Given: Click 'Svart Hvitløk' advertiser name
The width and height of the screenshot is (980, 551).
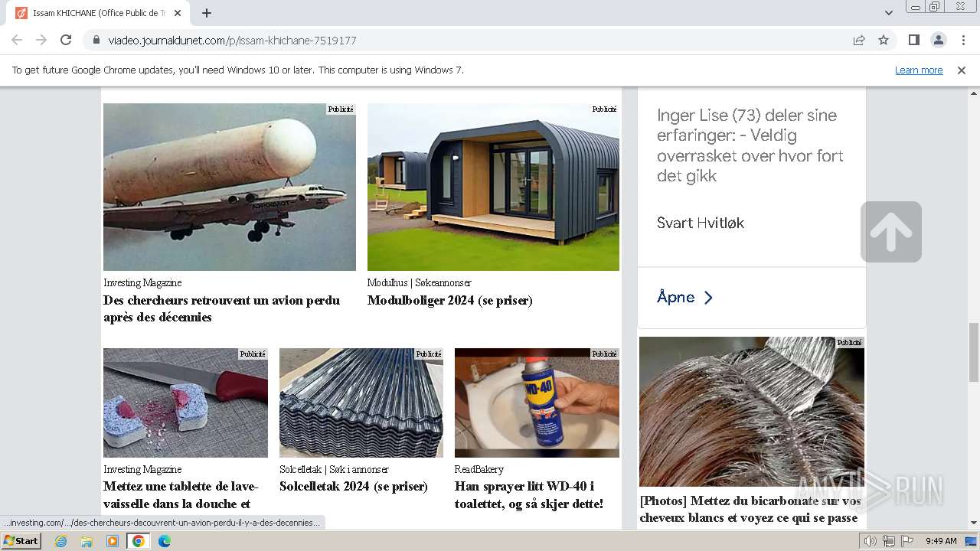Looking at the screenshot, I should click(x=701, y=223).
